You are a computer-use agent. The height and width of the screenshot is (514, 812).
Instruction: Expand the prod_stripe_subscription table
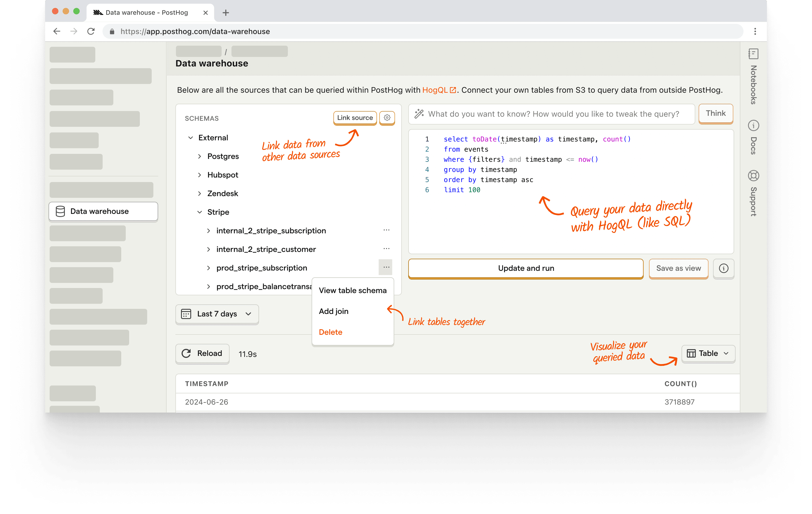point(208,268)
